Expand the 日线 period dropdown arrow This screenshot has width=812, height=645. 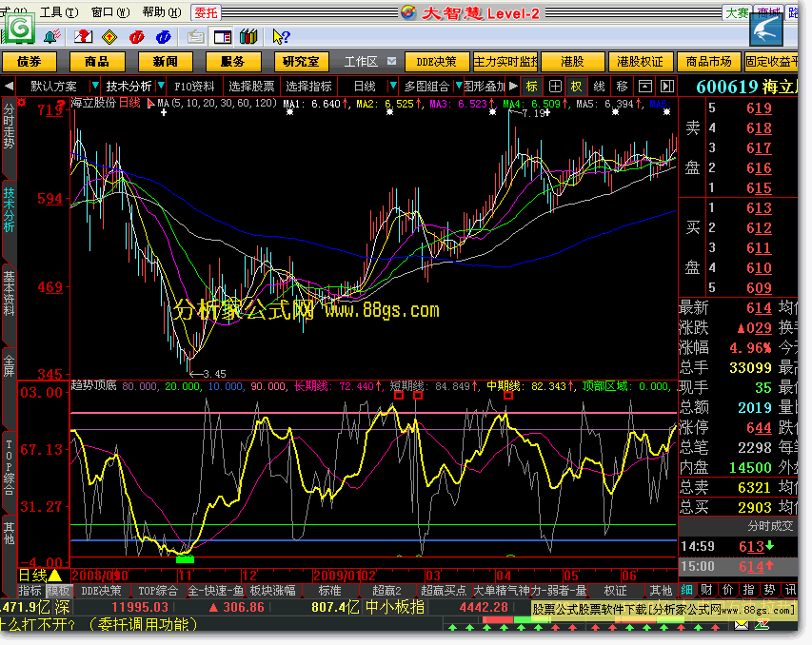pos(393,86)
